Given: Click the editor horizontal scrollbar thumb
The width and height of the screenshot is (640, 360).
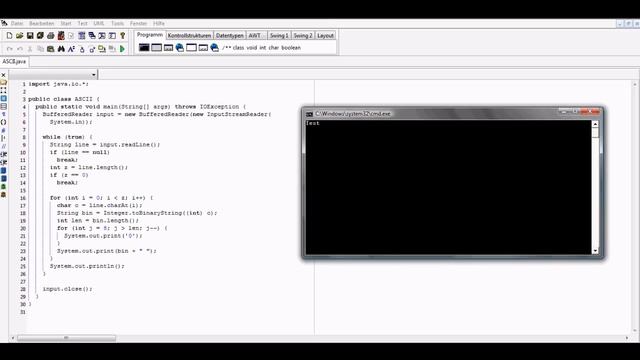Looking at the screenshot, I should [66, 338].
